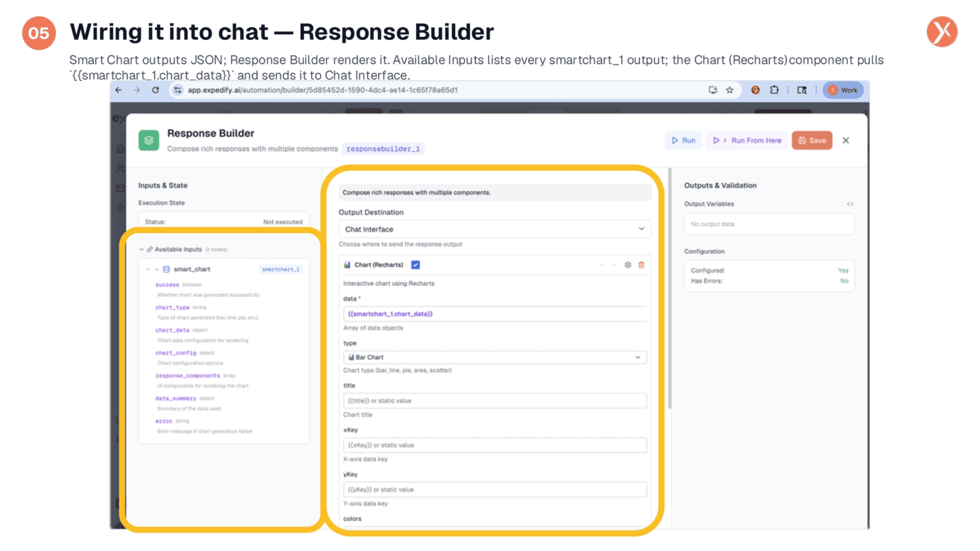The height and width of the screenshot is (551, 980).
Task: Run the Response Builder node
Action: [x=684, y=140]
